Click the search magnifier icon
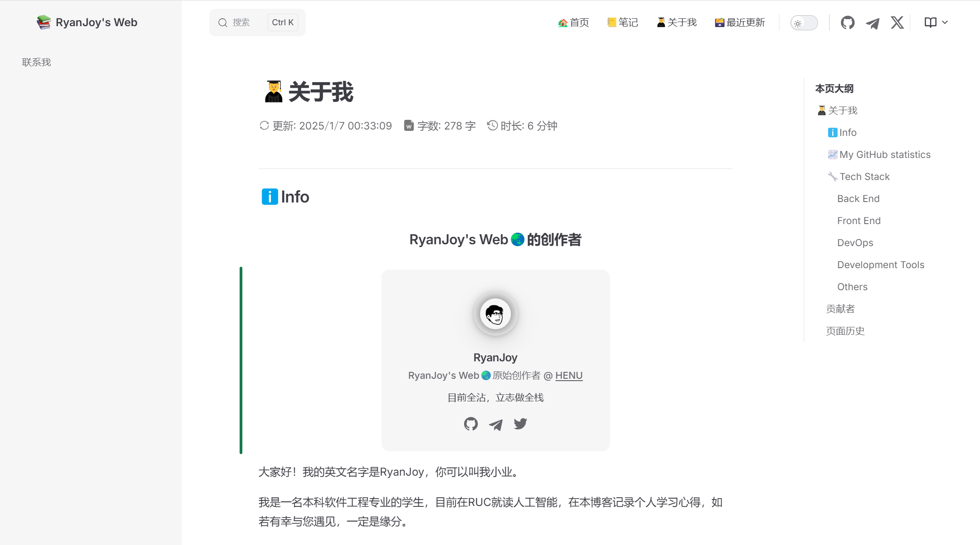980x545 pixels. [223, 22]
